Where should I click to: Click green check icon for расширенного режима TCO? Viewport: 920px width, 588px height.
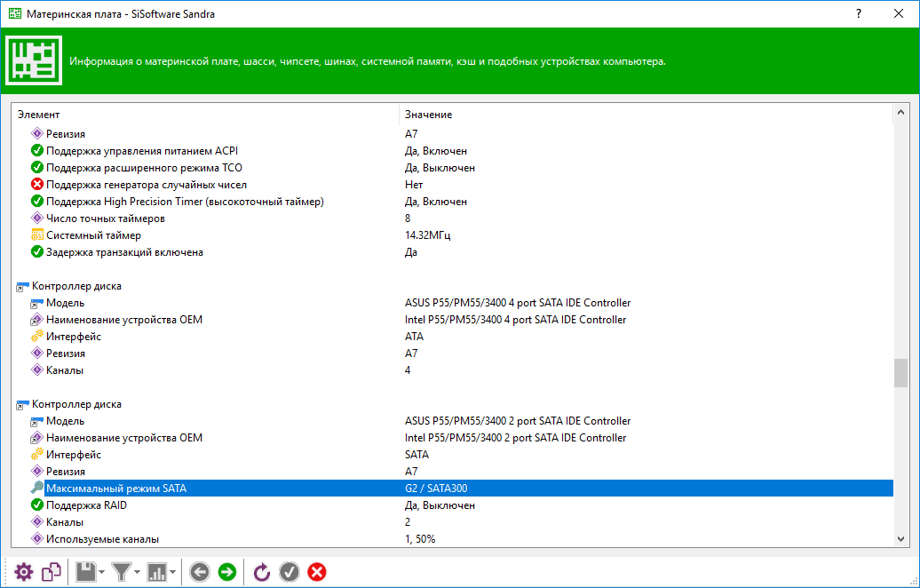pos(37,168)
